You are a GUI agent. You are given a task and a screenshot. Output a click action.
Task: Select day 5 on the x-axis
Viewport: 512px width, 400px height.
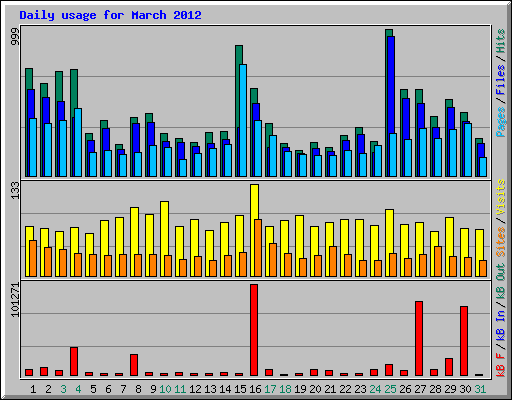pyautogui.click(x=93, y=389)
